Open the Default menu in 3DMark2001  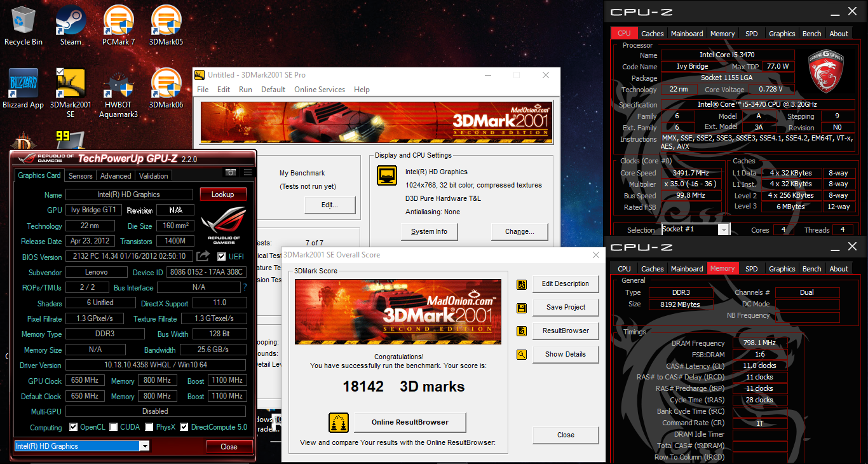coord(273,90)
